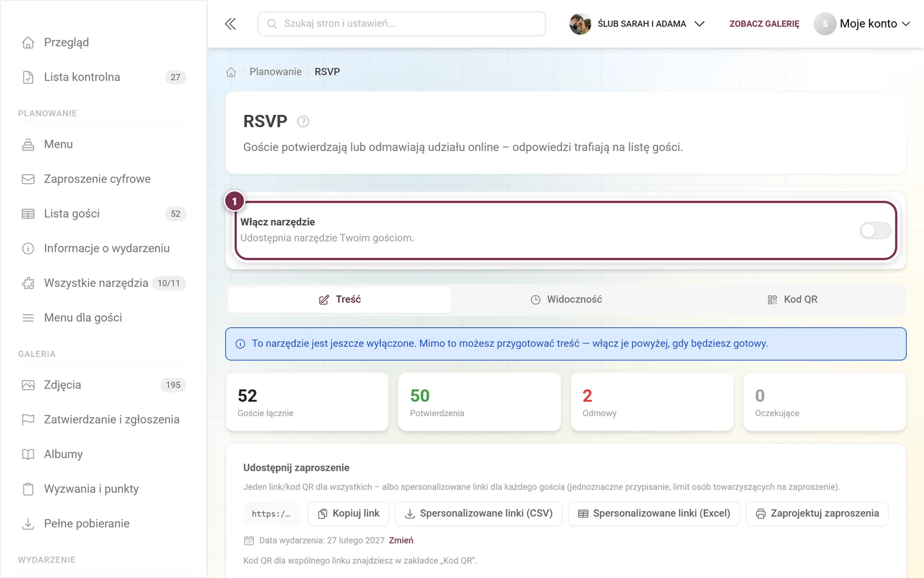Click the Udostępnij zaproszenie heading
The width and height of the screenshot is (924, 578).
point(296,468)
